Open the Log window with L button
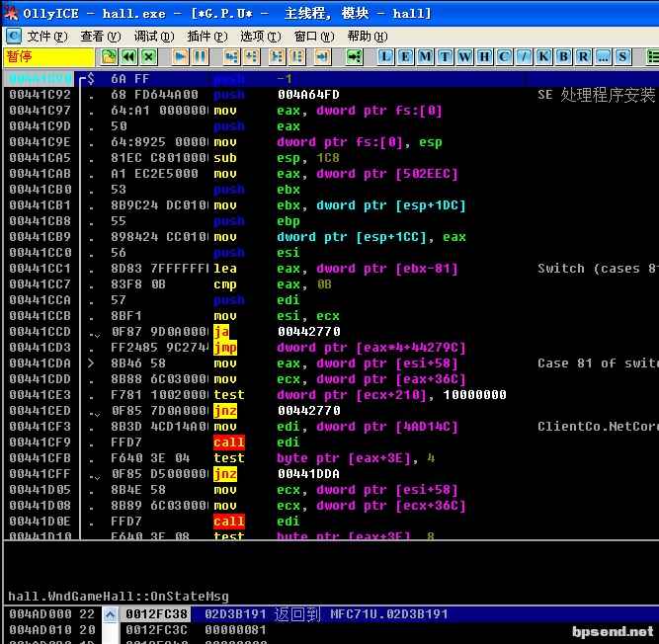Viewport: 659px width, 644px height. coord(386,56)
